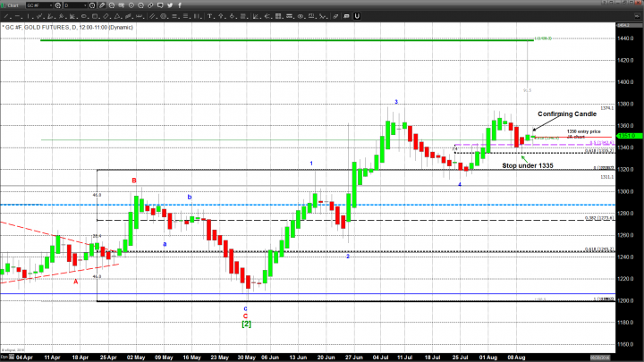Select the ellipse drawing tool
This screenshot has height=362, width=644.
pyautogui.click(x=83, y=16)
